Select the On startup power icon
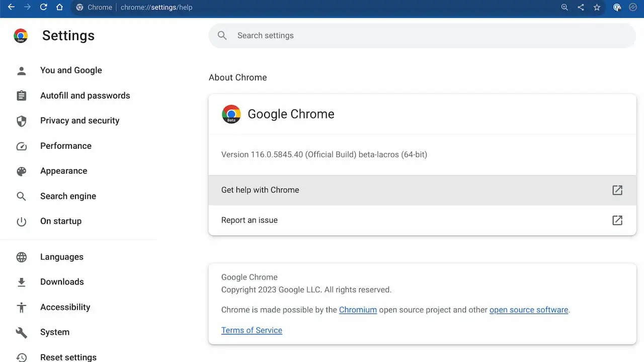This screenshot has width=644, height=362. tap(21, 221)
